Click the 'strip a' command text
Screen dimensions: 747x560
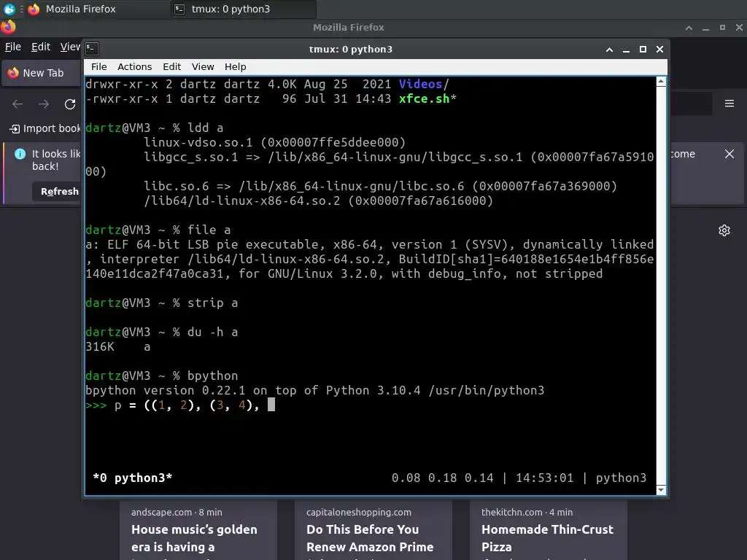point(212,303)
